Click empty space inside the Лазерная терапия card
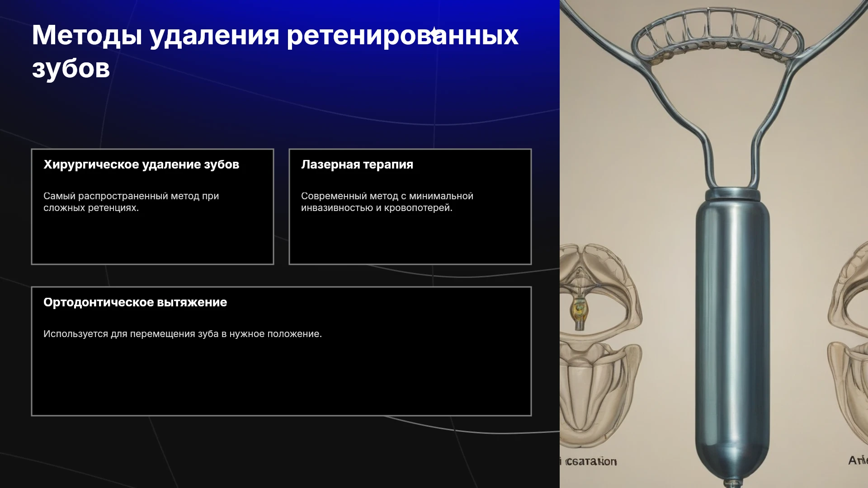868x488 pixels. coord(410,239)
